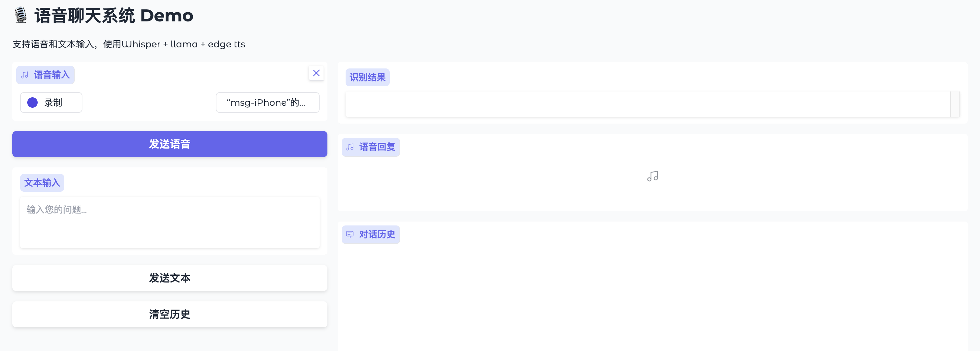Click the 文本输入 label tag

[42, 183]
